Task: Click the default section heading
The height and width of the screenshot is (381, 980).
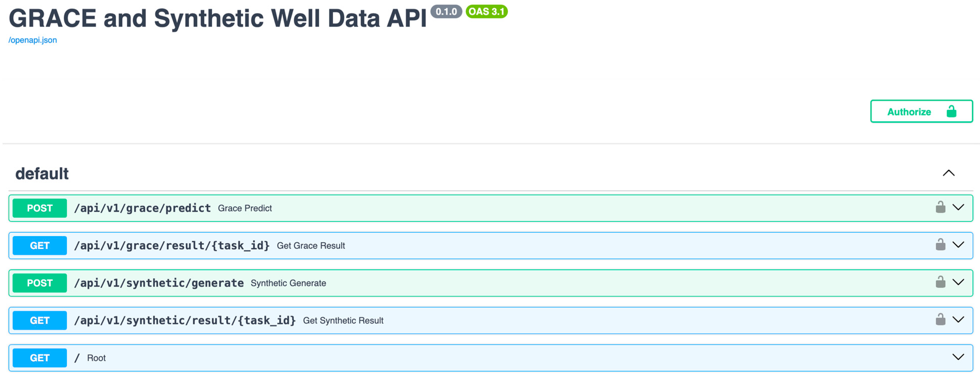Action: click(x=42, y=174)
